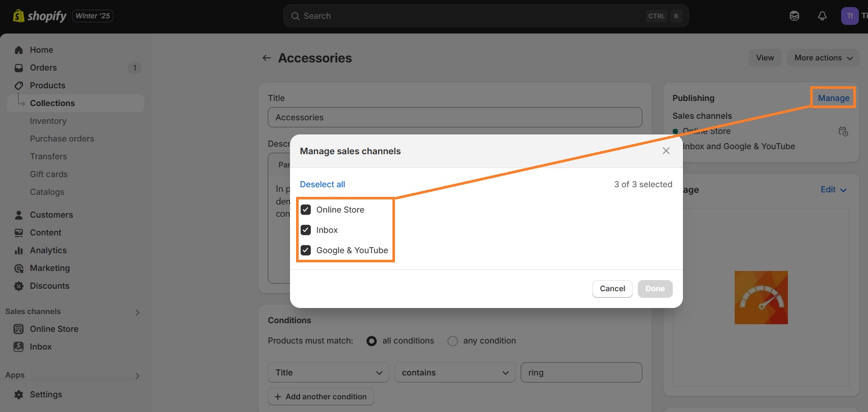Open the sidekick assistant icon in top bar
Screen dimensions: 868x412
pyautogui.click(x=794, y=16)
